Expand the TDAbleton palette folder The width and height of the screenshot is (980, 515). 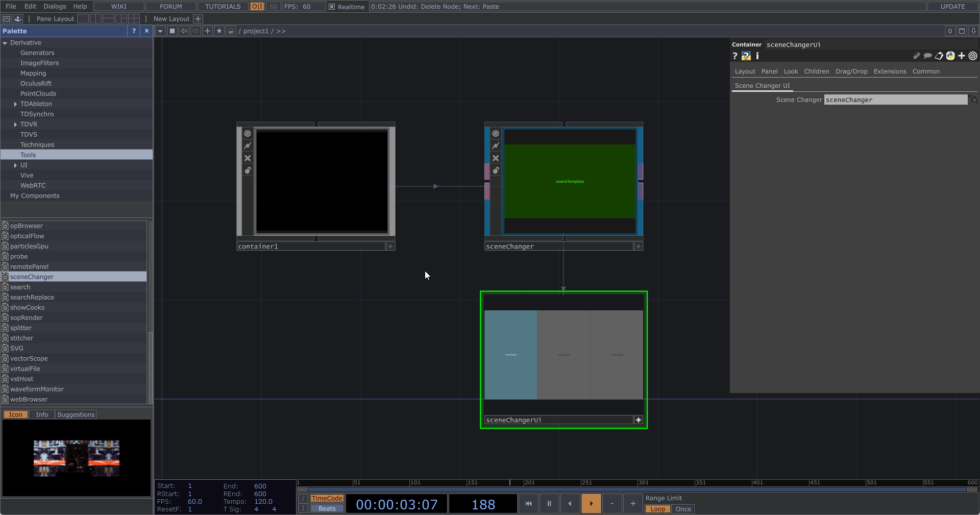pyautogui.click(x=15, y=104)
